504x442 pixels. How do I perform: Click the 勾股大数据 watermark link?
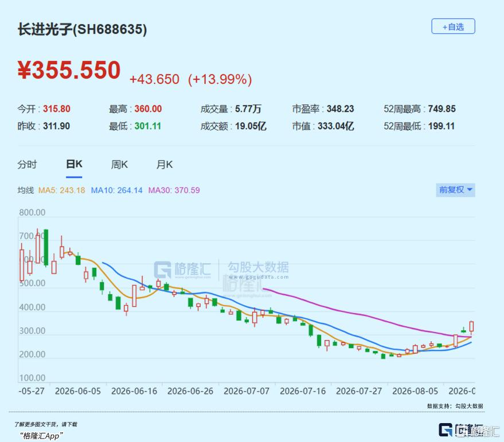[x=258, y=270]
